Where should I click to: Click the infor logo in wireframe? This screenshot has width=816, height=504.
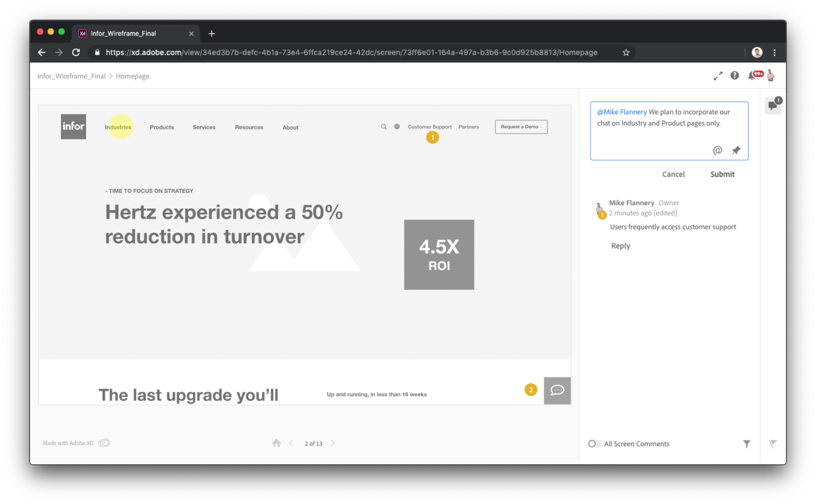[73, 127]
